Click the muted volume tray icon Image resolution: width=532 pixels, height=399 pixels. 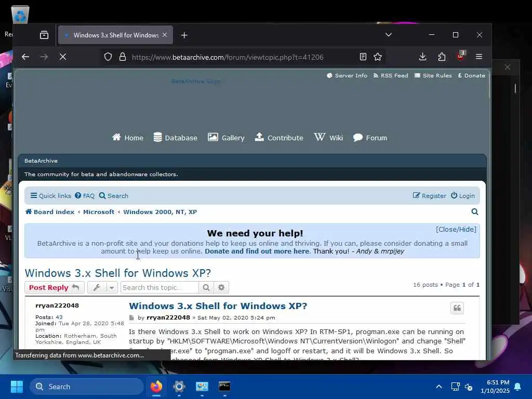[x=469, y=387]
